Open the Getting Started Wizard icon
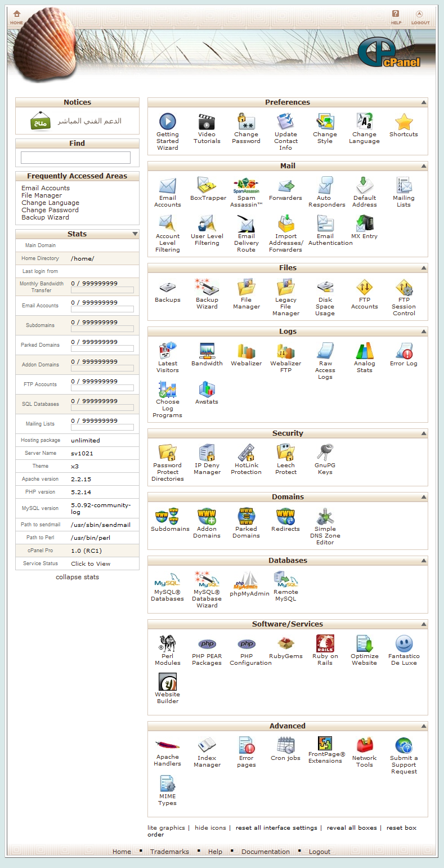Viewport: 444px width, 868px height. point(168,122)
